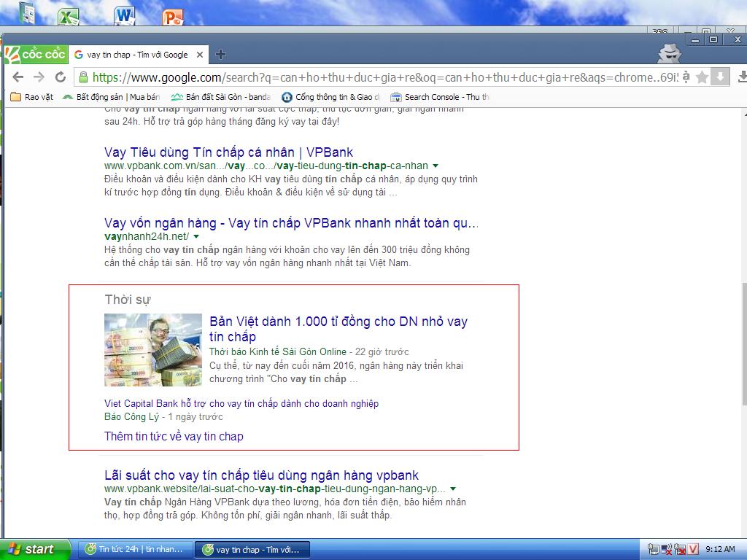Click the green 'vaynhanh24h.net/' URL text
Viewport: 747px width, 560px height.
click(x=147, y=236)
